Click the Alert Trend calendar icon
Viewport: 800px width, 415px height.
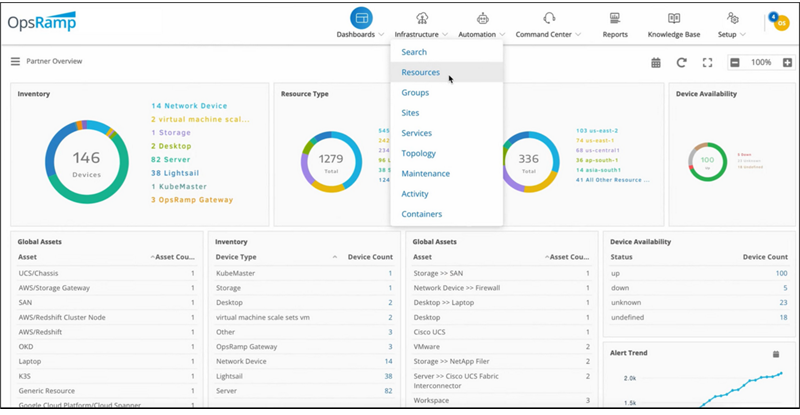tap(776, 354)
